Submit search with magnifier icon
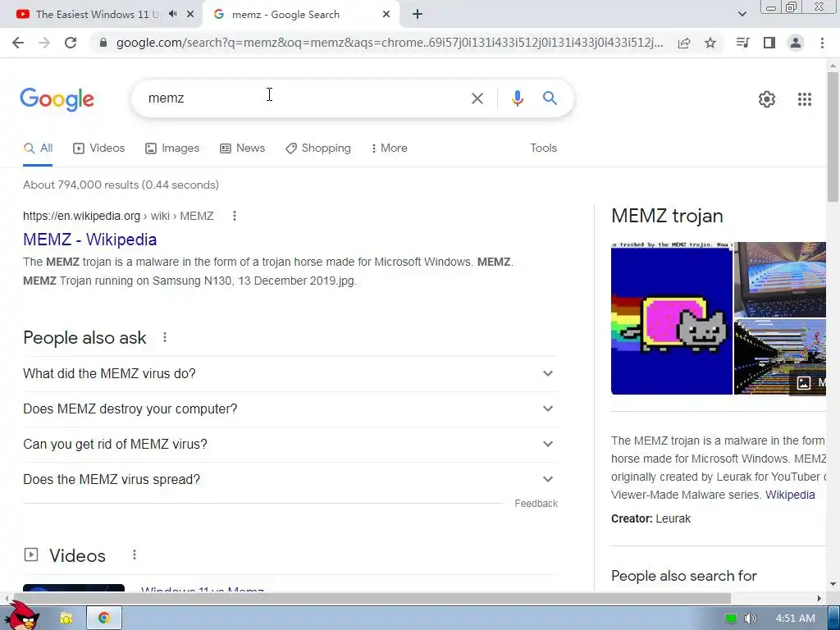Screen dimensions: 840x630 click(550, 98)
